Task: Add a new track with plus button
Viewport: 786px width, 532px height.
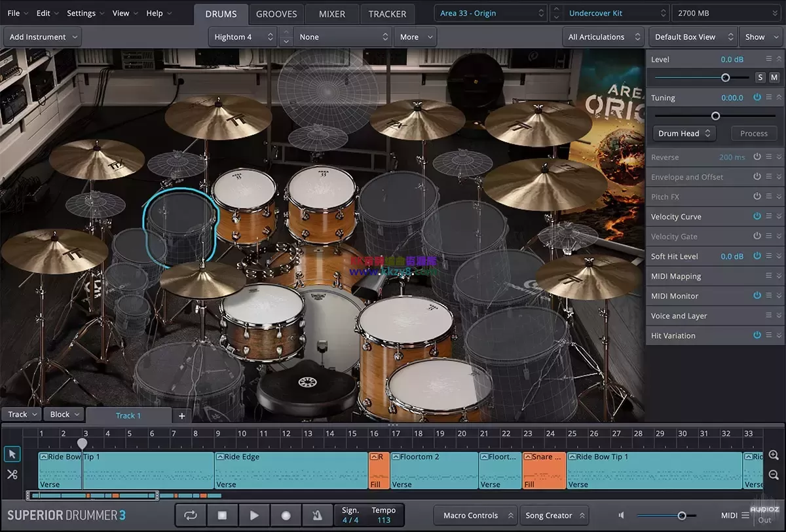Action: click(182, 415)
